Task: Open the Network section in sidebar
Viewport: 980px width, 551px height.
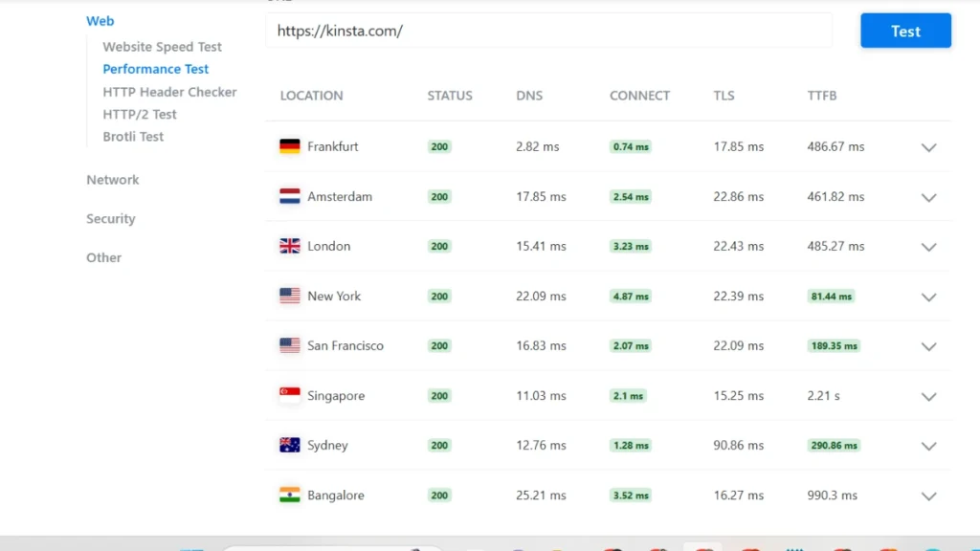Action: coord(112,180)
